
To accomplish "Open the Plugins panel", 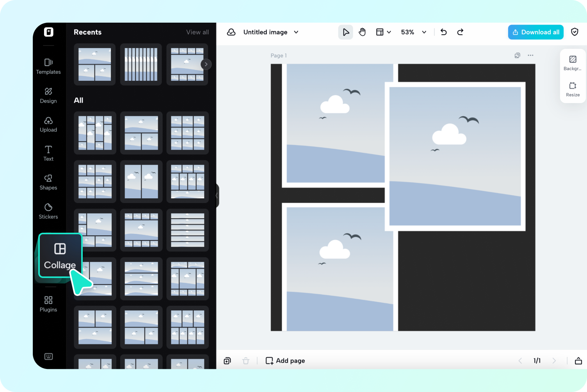I will click(48, 304).
